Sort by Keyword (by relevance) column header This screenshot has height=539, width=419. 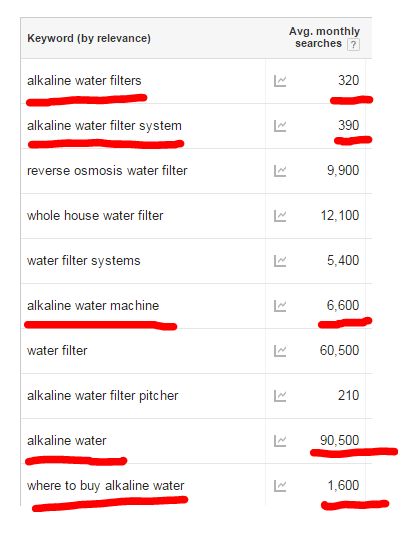[89, 38]
